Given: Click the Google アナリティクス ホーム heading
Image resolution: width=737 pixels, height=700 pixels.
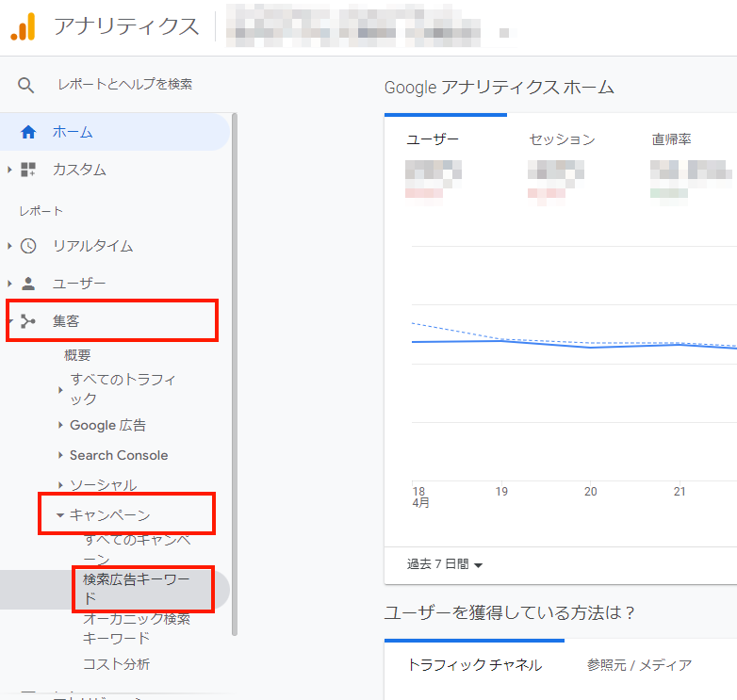Looking at the screenshot, I should (x=500, y=88).
